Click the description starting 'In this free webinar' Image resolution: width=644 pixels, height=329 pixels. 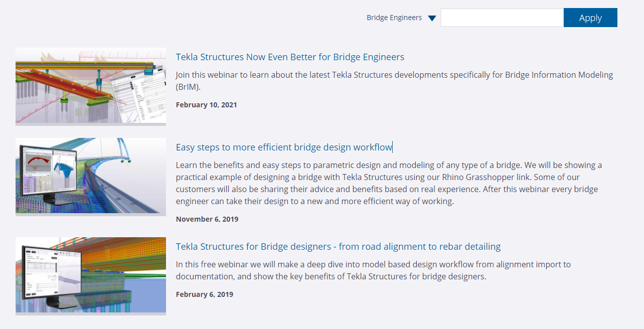point(373,270)
